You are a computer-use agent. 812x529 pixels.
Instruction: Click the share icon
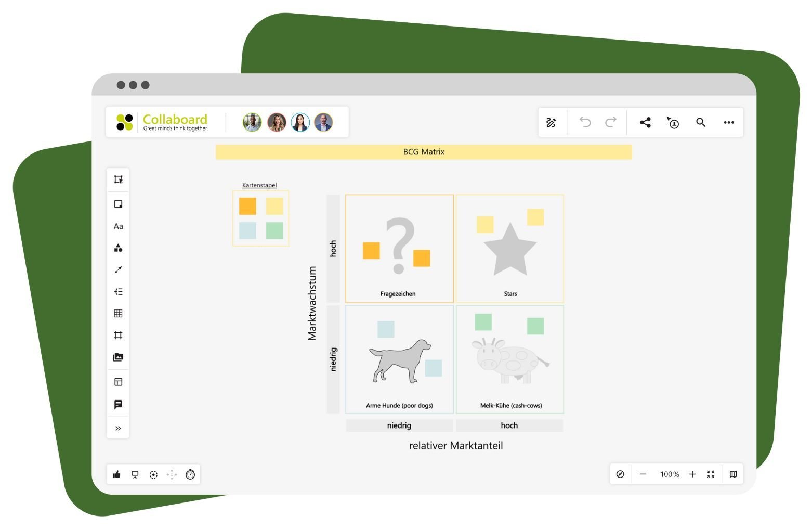[x=645, y=123]
